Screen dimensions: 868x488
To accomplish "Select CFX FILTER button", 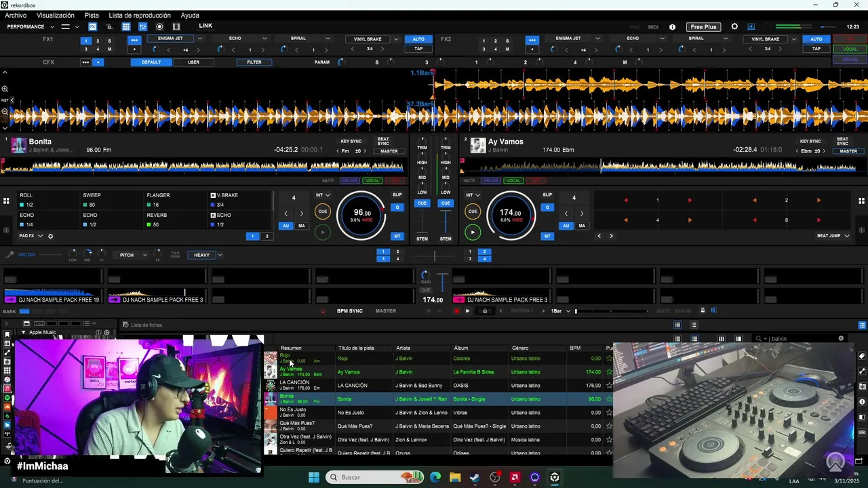I will [x=254, y=62].
